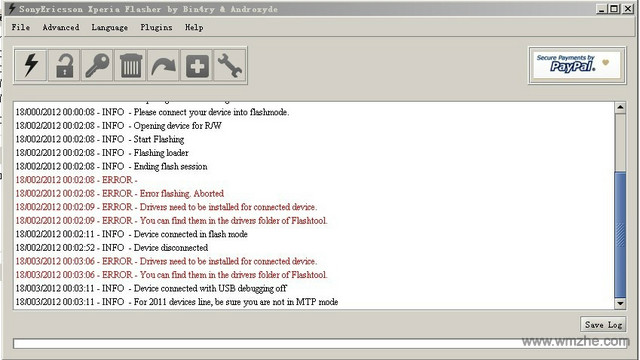Click the progress bar at the bottom

(321, 343)
